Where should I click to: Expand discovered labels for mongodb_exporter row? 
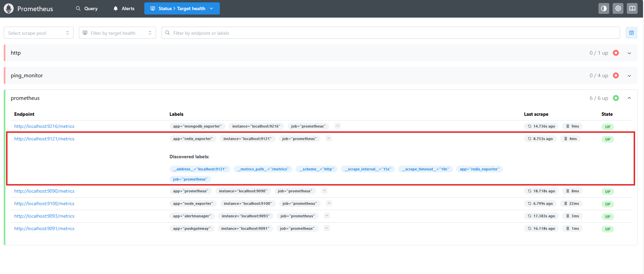tap(338, 126)
